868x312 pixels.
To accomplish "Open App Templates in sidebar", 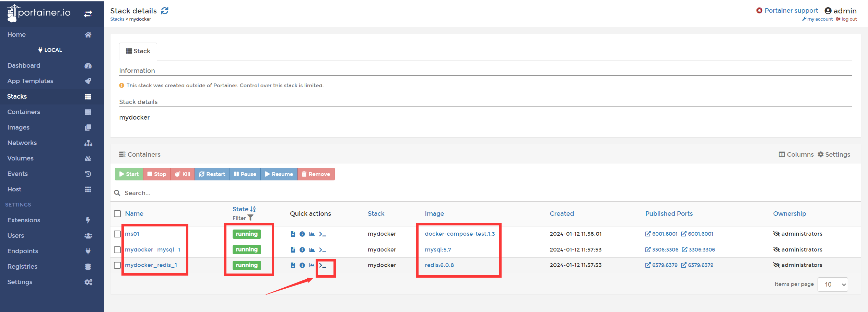I will tap(52, 81).
